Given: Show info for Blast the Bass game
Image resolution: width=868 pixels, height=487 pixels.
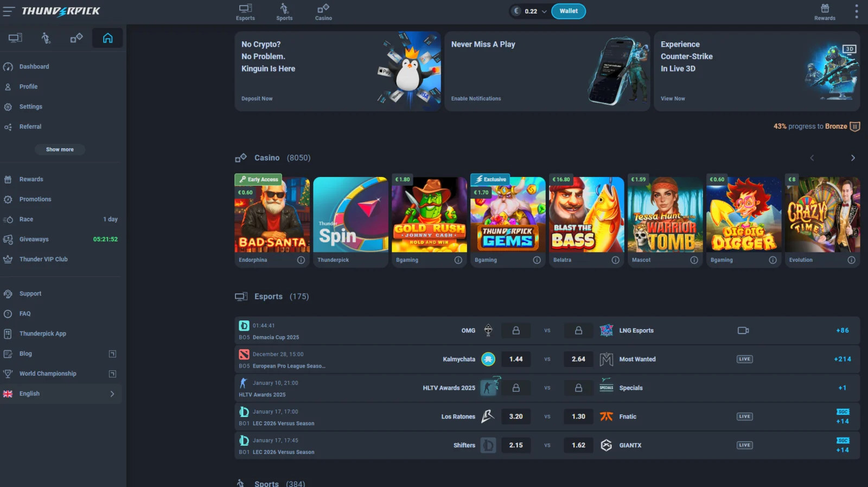Looking at the screenshot, I should click(615, 260).
